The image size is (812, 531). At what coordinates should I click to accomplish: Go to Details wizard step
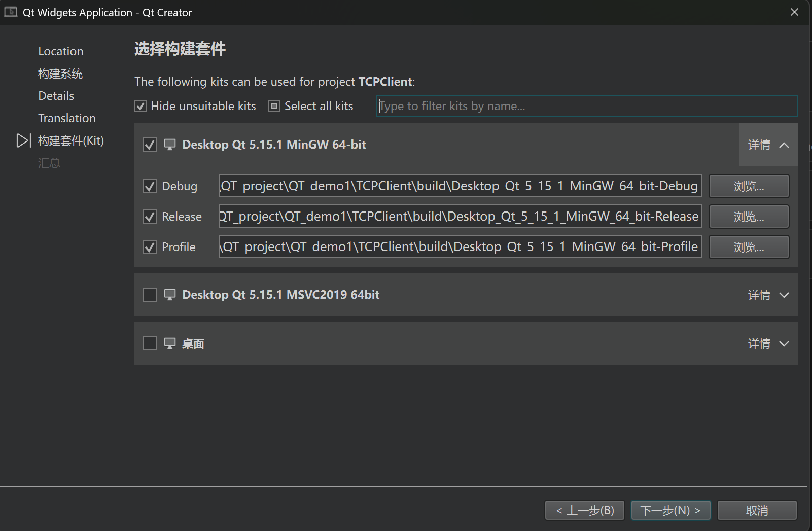tap(56, 96)
